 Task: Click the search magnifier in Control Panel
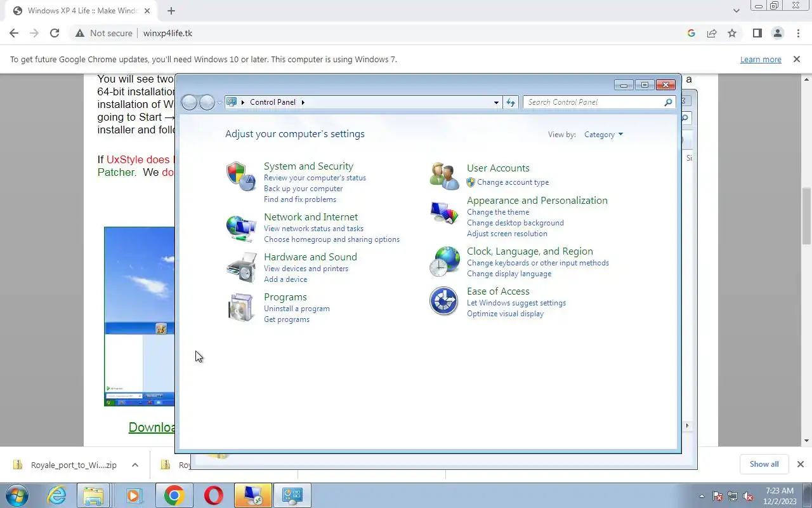click(x=668, y=102)
